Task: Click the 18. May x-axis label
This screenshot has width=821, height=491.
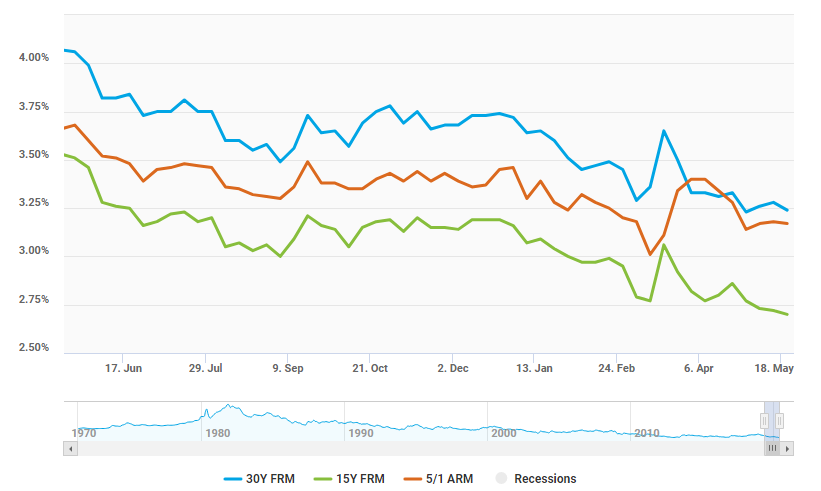Action: coord(774,368)
